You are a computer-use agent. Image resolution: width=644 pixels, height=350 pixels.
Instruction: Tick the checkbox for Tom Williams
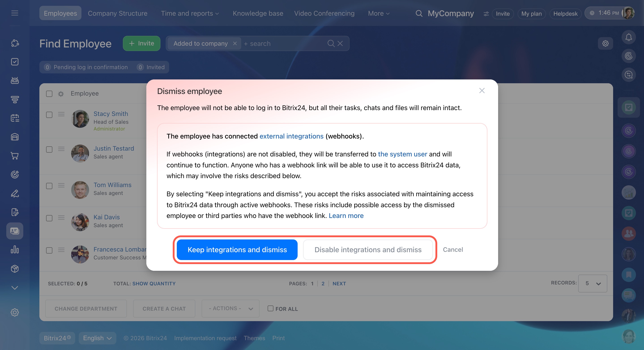coord(49,186)
